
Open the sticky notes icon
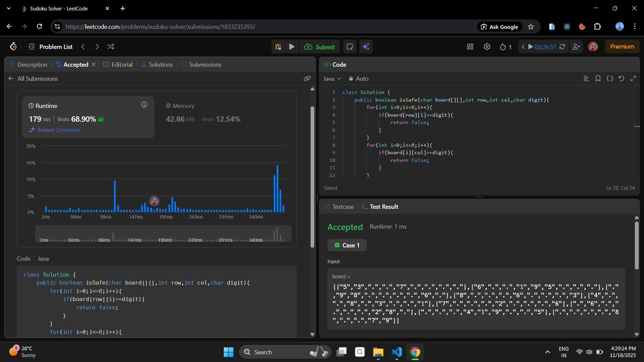tap(349, 47)
